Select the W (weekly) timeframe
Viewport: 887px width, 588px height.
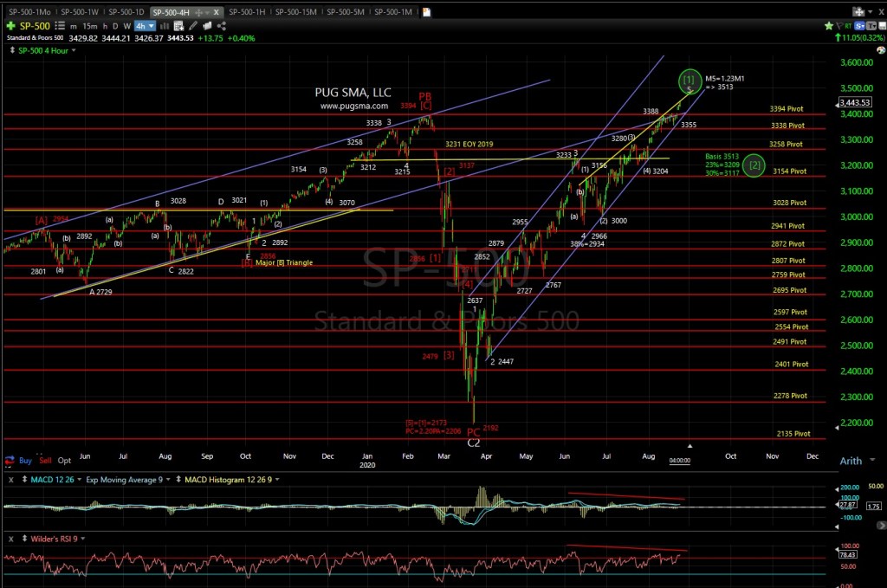point(126,27)
